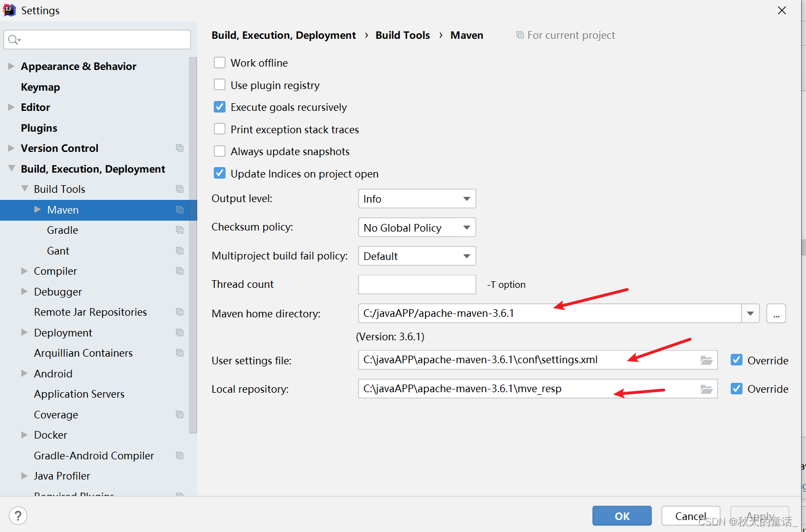
Task: Expand the Editor section
Action: click(11, 107)
